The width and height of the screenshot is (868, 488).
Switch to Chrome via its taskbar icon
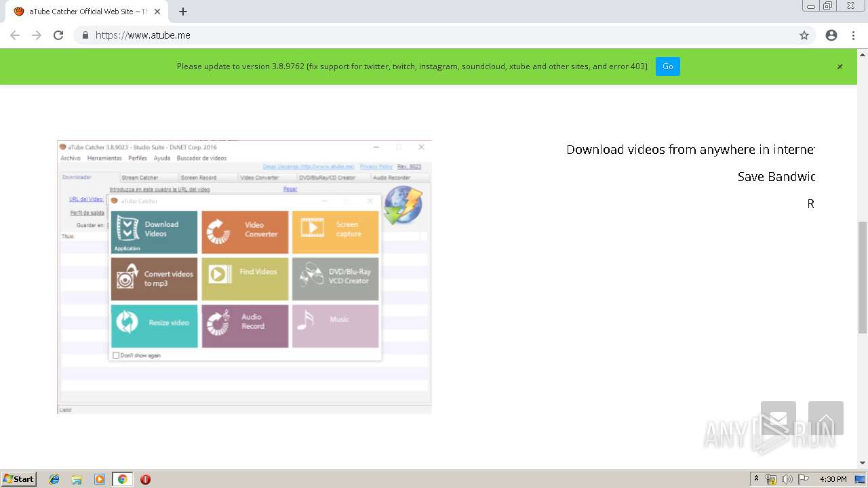click(122, 479)
